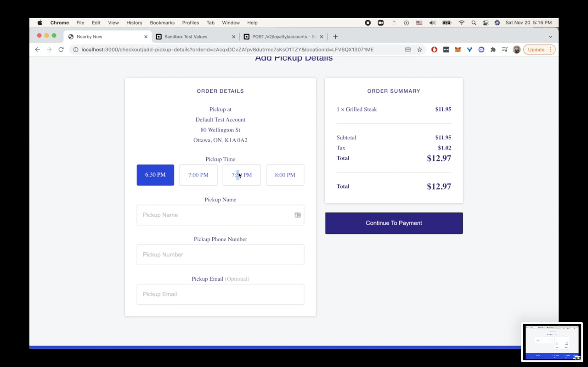Image resolution: width=588 pixels, height=367 pixels.
Task: Open a new browser tab
Action: [x=335, y=37]
